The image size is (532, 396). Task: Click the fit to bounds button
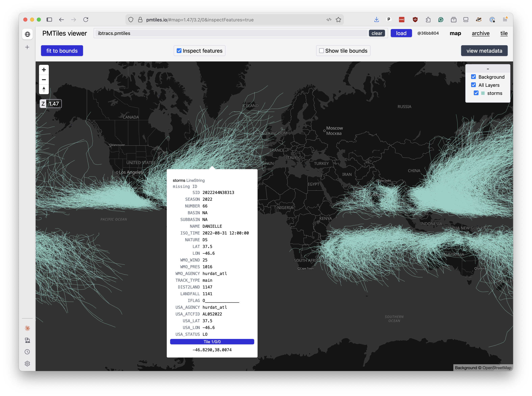pos(62,51)
